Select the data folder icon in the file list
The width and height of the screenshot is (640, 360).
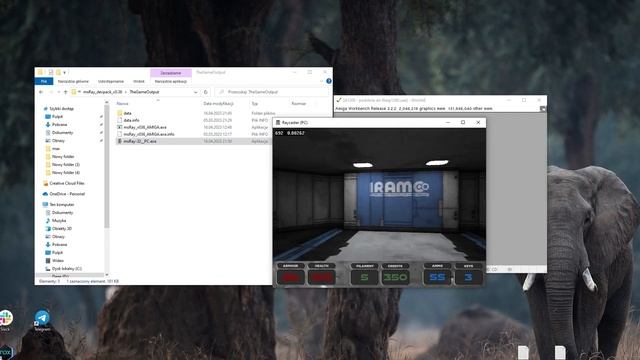point(120,113)
